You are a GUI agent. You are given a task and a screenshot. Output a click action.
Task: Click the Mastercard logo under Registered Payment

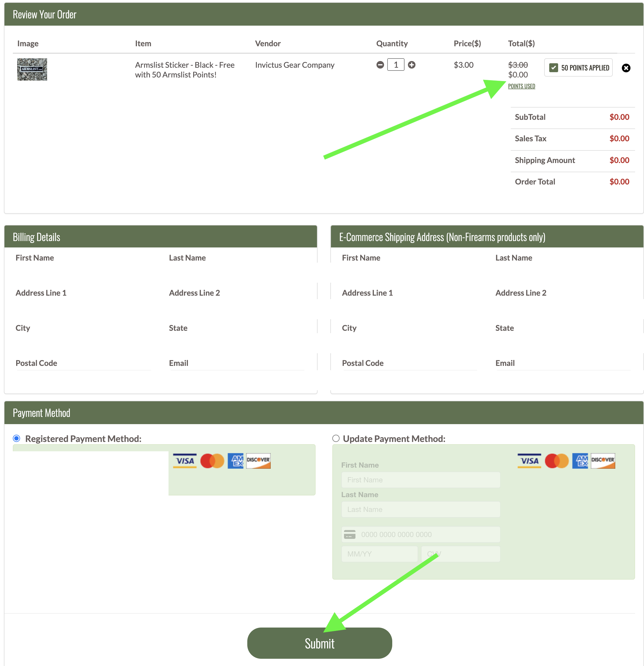[x=212, y=461]
